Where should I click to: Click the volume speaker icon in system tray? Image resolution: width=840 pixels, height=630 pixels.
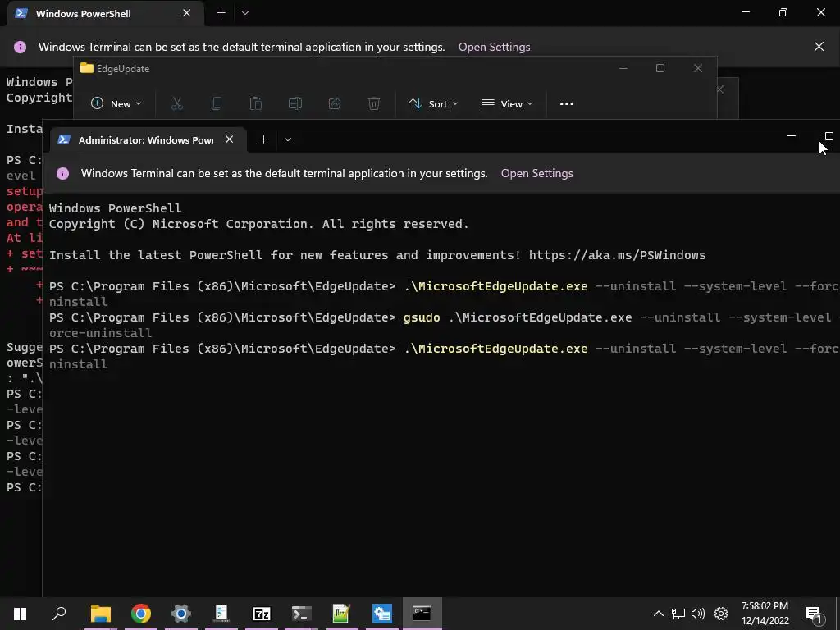(698, 614)
